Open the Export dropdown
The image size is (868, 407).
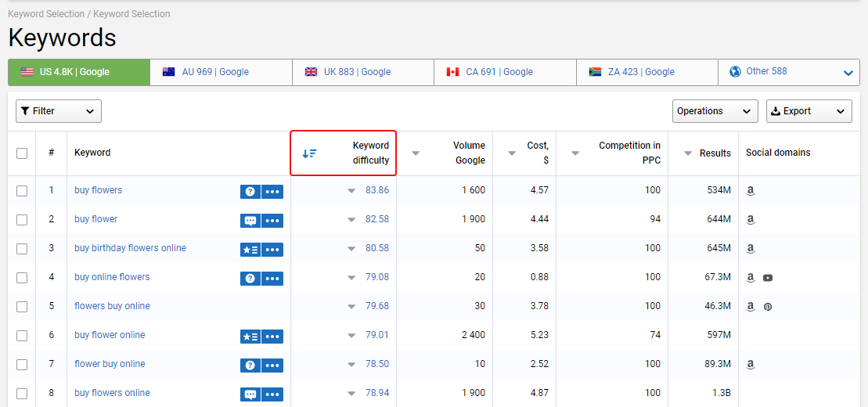click(809, 111)
